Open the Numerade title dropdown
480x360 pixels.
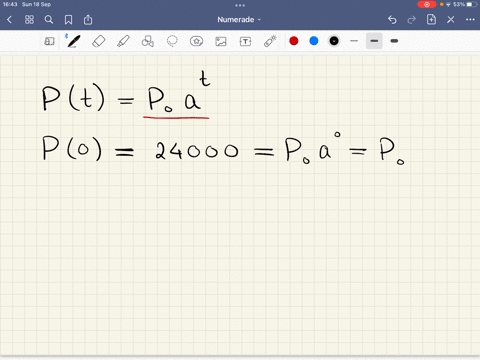tap(239, 20)
